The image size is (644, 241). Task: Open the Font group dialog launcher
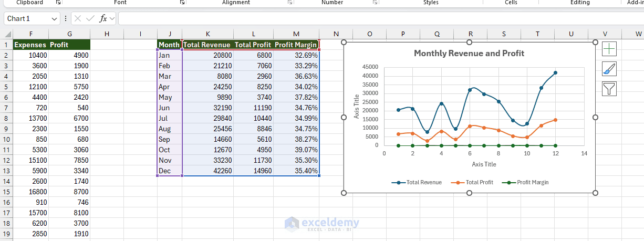(182, 3)
